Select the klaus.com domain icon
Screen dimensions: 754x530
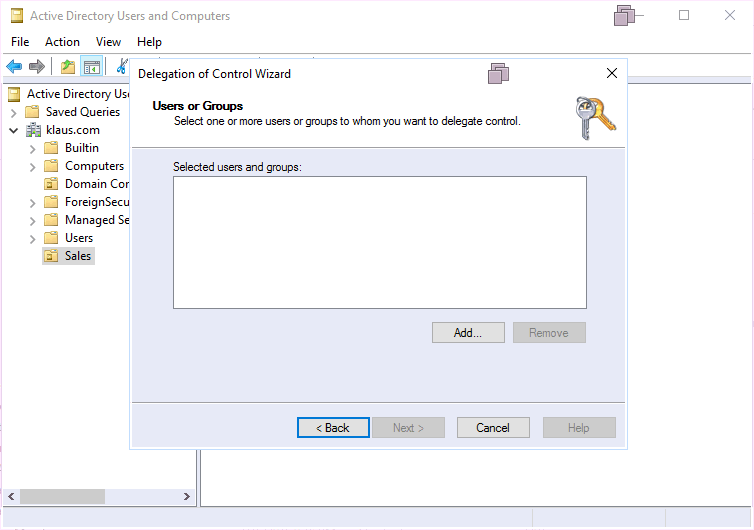34,130
